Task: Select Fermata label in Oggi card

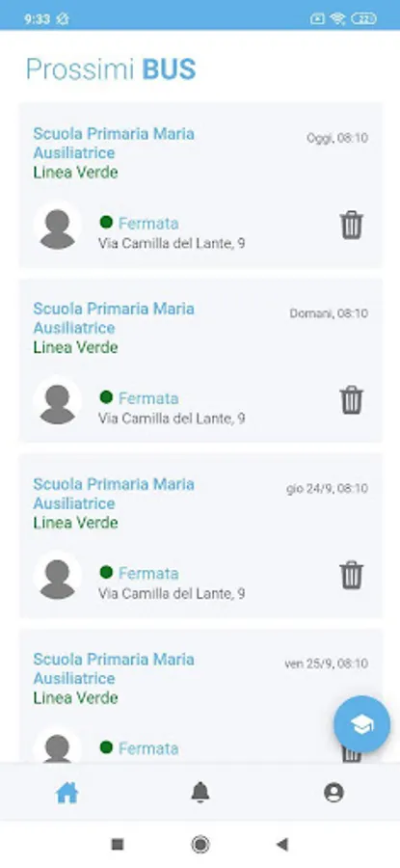Action: [x=148, y=224]
